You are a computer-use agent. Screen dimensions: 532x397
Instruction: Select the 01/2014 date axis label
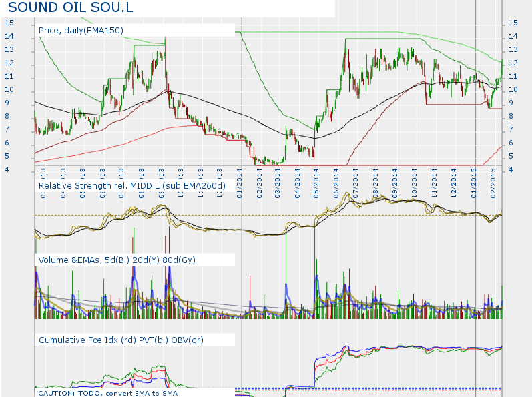240,183
